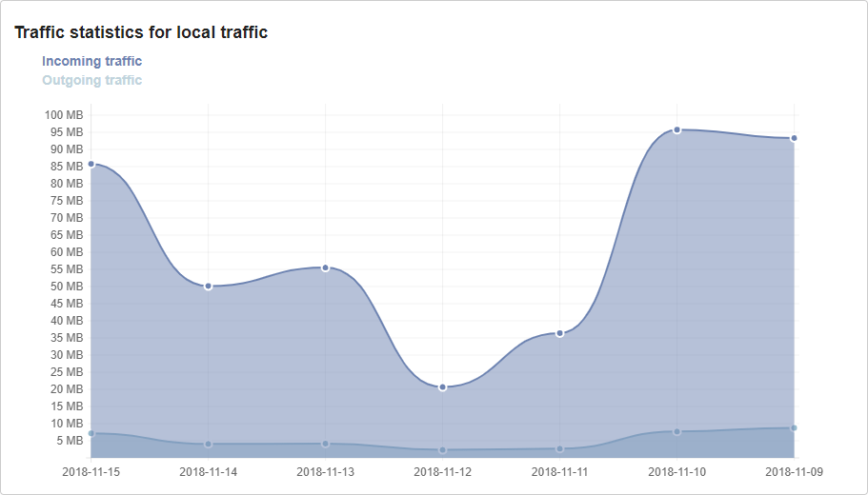Click incoming traffic point for 2018-11-14
Screen dimensions: 868x495
[208, 286]
